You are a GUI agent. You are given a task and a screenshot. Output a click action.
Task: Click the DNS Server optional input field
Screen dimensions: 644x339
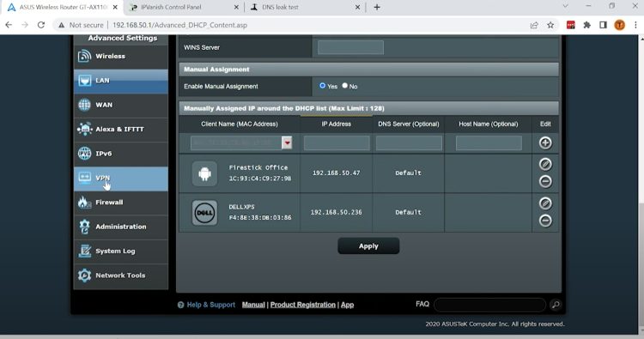tap(409, 143)
